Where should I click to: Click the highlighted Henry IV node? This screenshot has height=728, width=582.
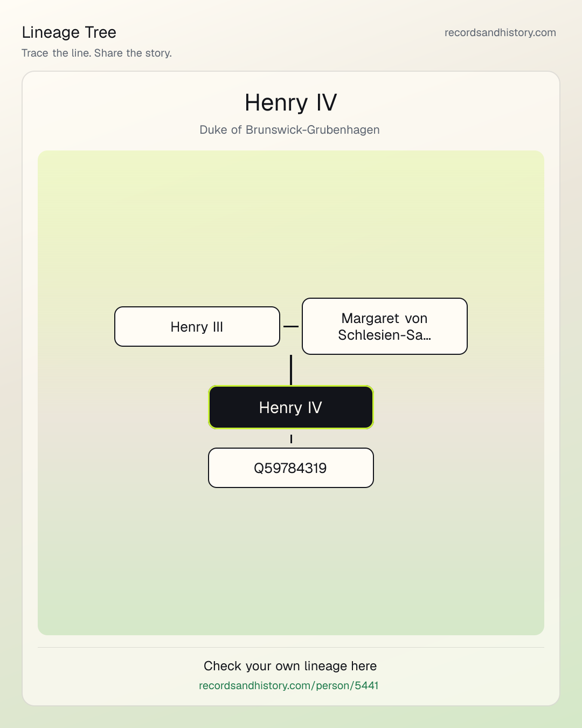coord(291,407)
